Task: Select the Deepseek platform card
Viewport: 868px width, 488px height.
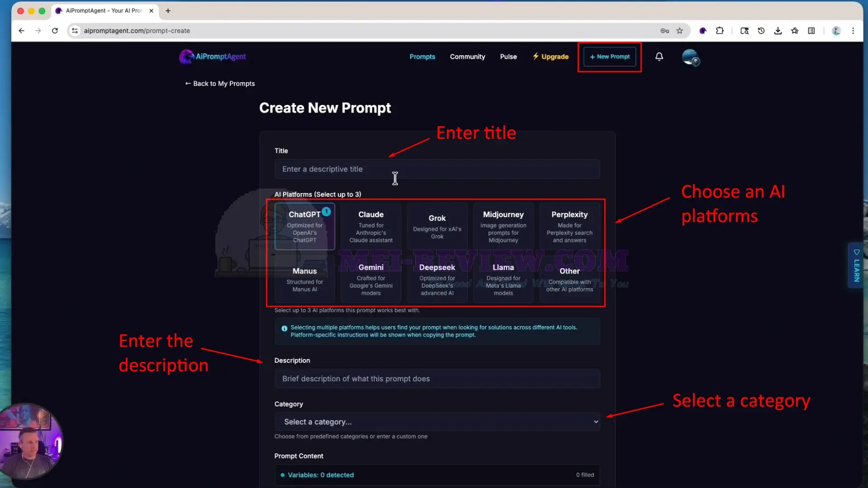Action: (x=437, y=279)
